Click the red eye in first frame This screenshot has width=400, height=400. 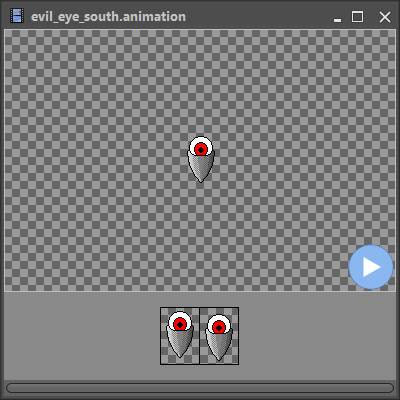tap(180, 324)
